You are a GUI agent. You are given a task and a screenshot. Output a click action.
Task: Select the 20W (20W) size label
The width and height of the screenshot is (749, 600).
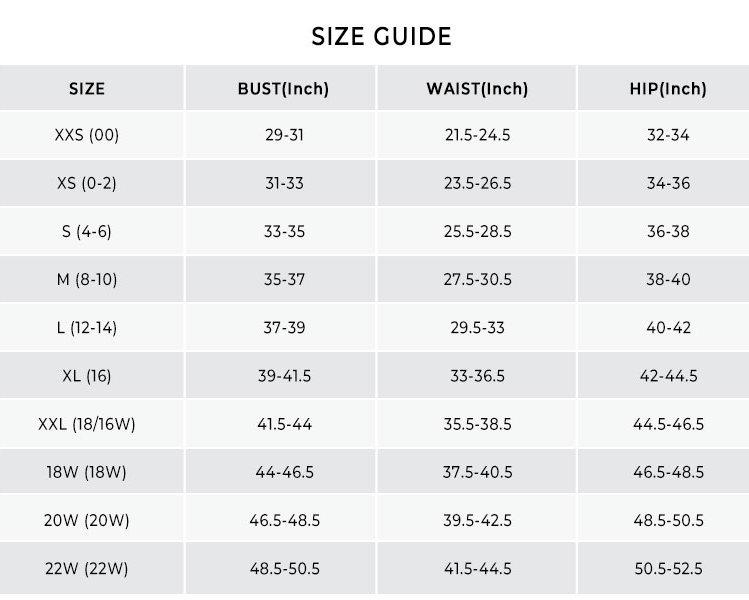tap(87, 520)
